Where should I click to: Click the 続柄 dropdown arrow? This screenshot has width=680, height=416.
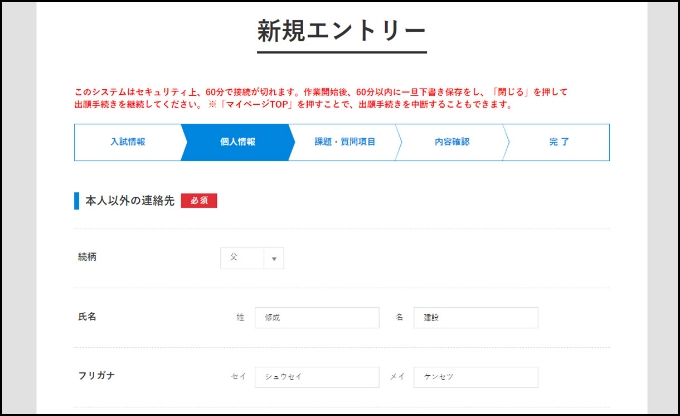(273, 258)
